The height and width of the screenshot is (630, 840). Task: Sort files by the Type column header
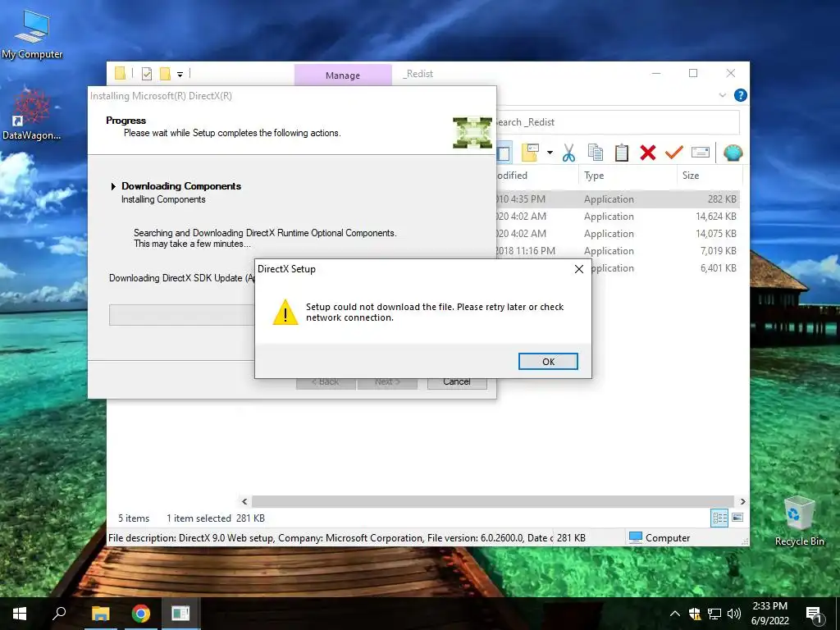628,176
